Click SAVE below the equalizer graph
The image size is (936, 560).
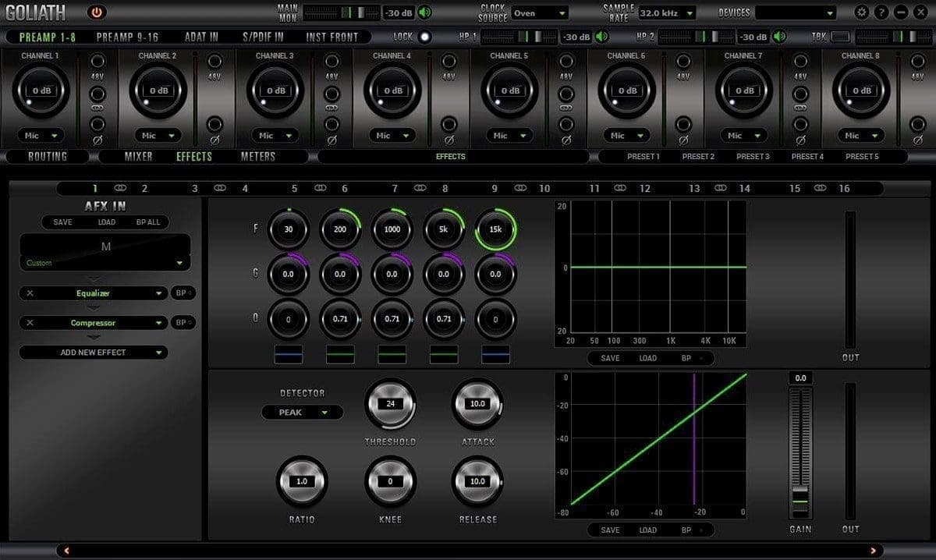coord(610,358)
